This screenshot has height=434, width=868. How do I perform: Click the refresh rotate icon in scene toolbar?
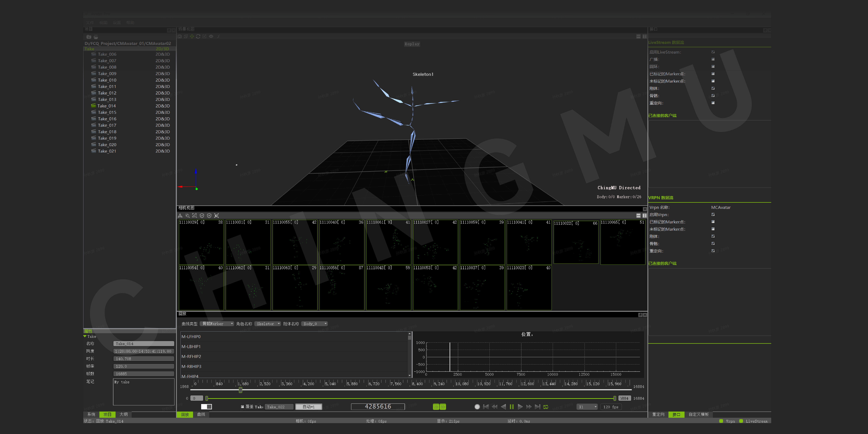pyautogui.click(x=198, y=36)
